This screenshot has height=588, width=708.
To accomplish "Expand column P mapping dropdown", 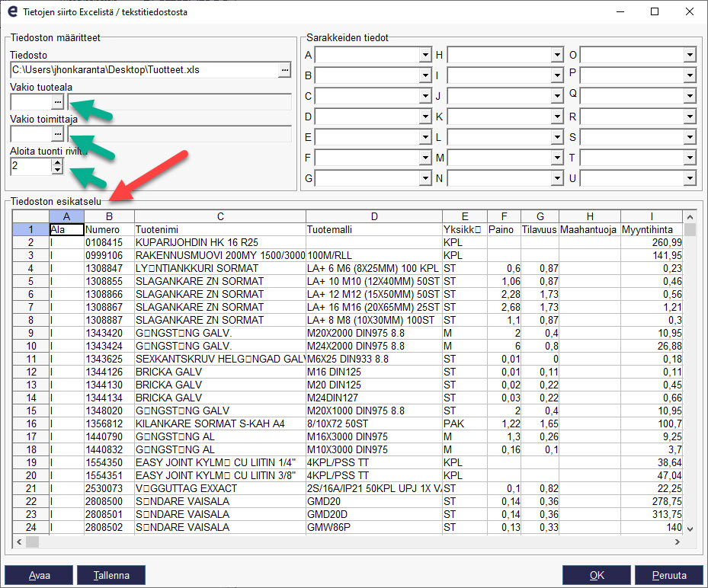I will [690, 75].
